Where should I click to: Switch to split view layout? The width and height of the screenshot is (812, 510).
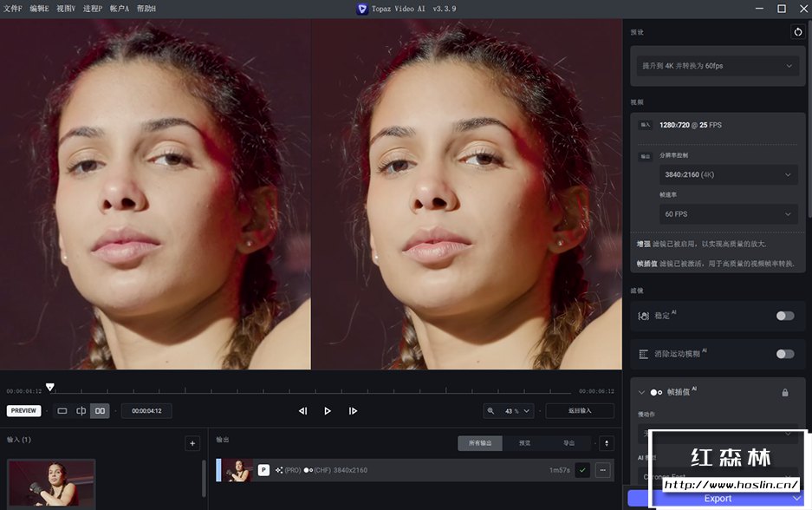[81, 411]
